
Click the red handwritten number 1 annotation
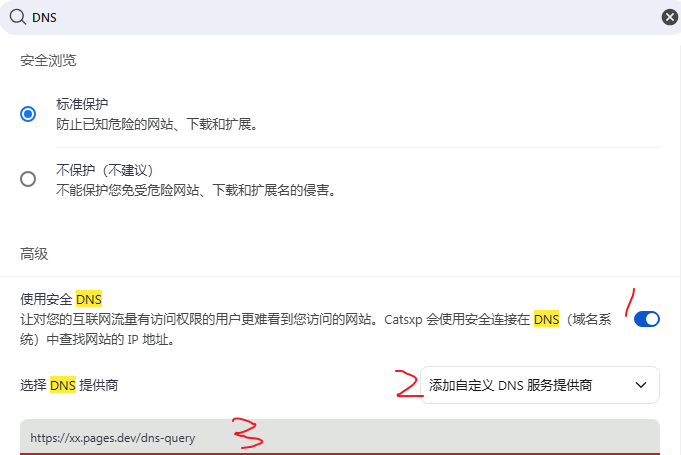click(630, 302)
